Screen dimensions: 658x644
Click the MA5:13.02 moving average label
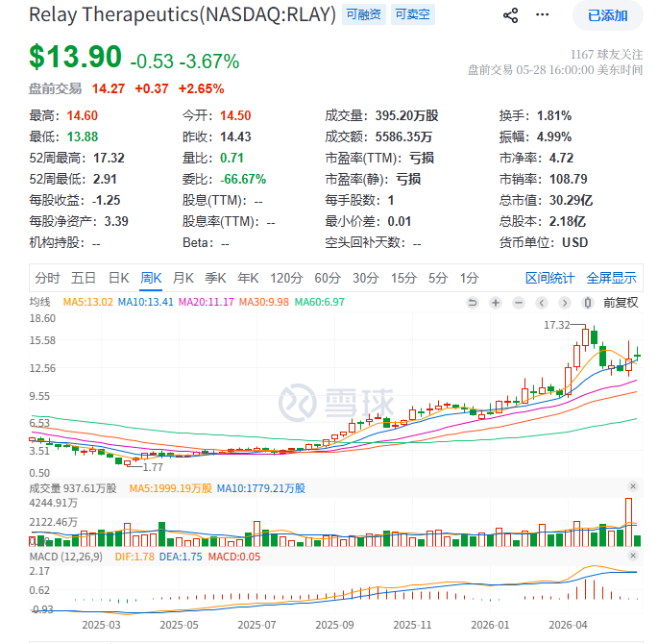tap(87, 302)
